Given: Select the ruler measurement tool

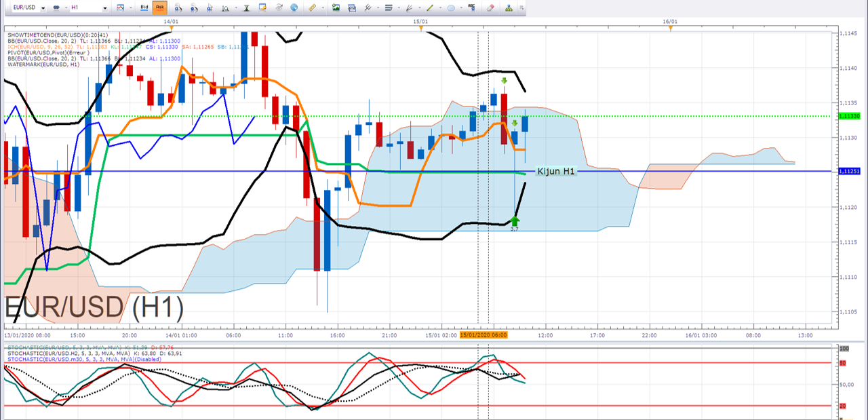Looking at the screenshot, I should coord(312,7).
